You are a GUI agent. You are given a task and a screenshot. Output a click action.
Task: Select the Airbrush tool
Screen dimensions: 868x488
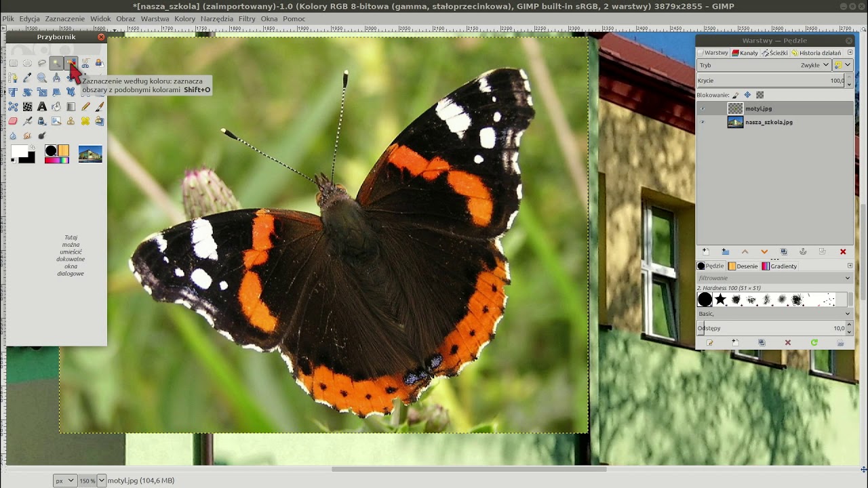(27, 121)
